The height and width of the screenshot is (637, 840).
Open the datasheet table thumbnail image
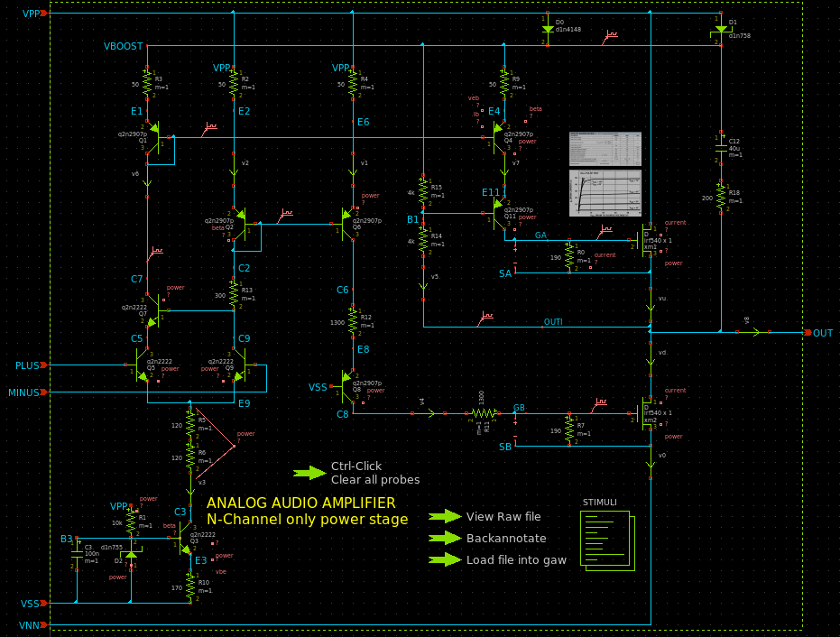pyautogui.click(x=605, y=147)
